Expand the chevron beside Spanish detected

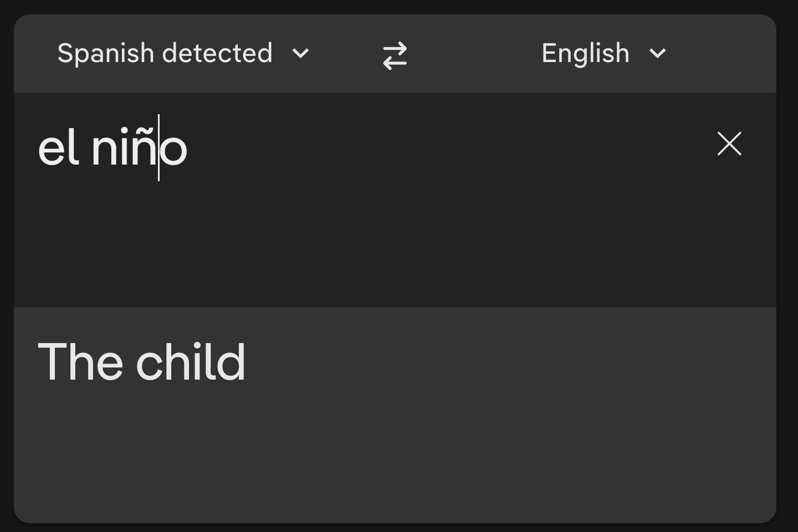pos(300,54)
